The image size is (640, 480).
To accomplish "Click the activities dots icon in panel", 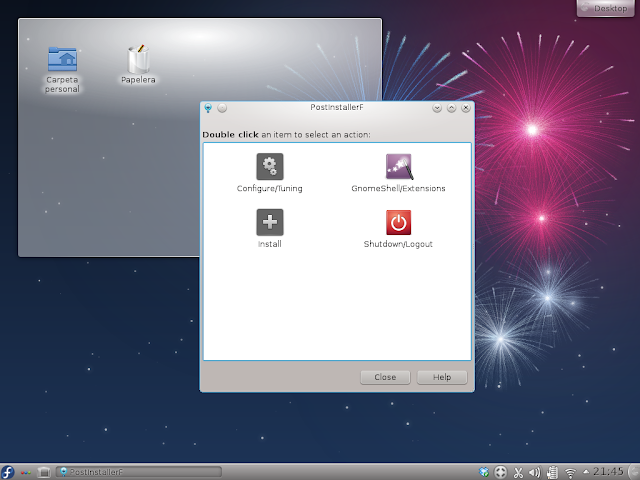I will tap(26, 473).
